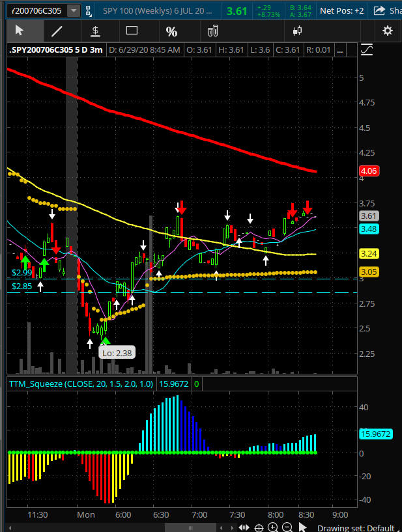Open the candlestick chart style icon
The height and width of the screenshot is (532, 402).
coord(298,31)
